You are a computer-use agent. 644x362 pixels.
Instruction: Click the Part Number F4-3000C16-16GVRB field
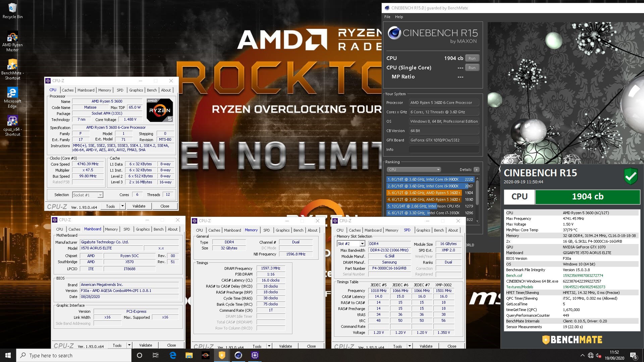point(389,268)
